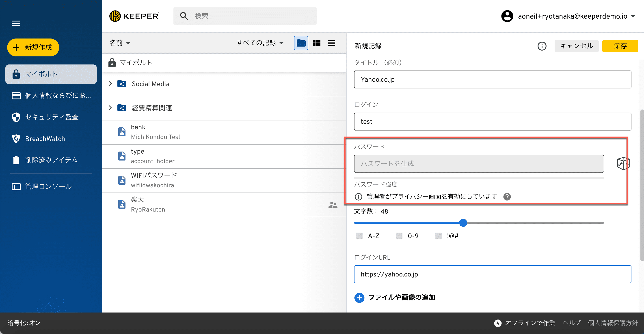This screenshot has height=334, width=644.
Task: Click the dice password generator icon
Action: tap(623, 164)
